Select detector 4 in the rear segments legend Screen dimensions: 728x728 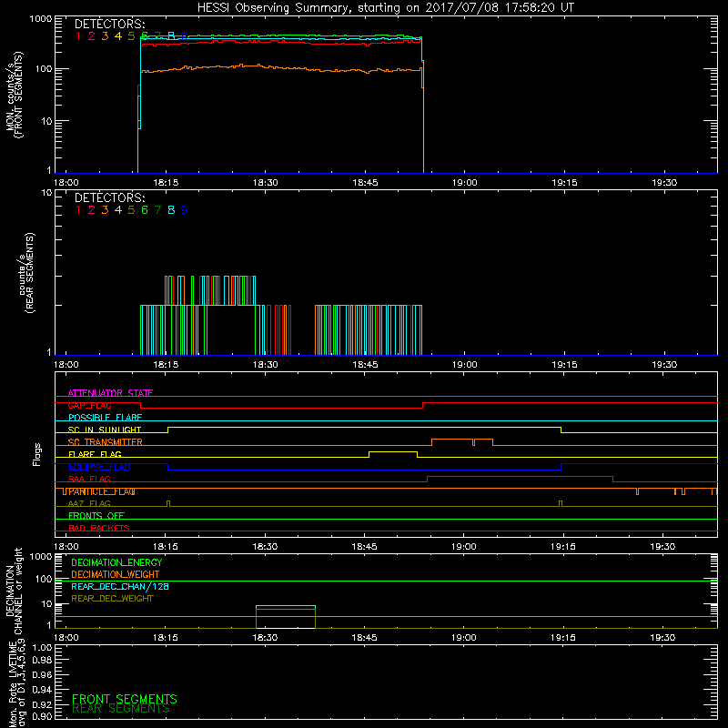coord(118,210)
